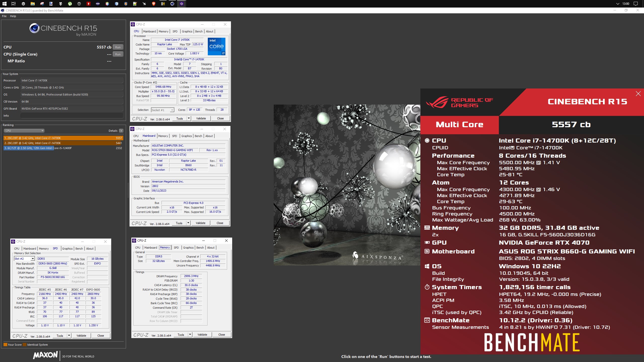The height and width of the screenshot is (362, 644).
Task: Open the Socket #1 selection dropdown
Action: pyautogui.click(x=163, y=110)
